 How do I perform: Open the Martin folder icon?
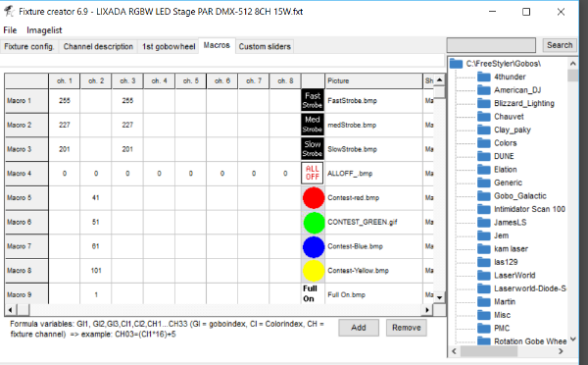tap(484, 301)
